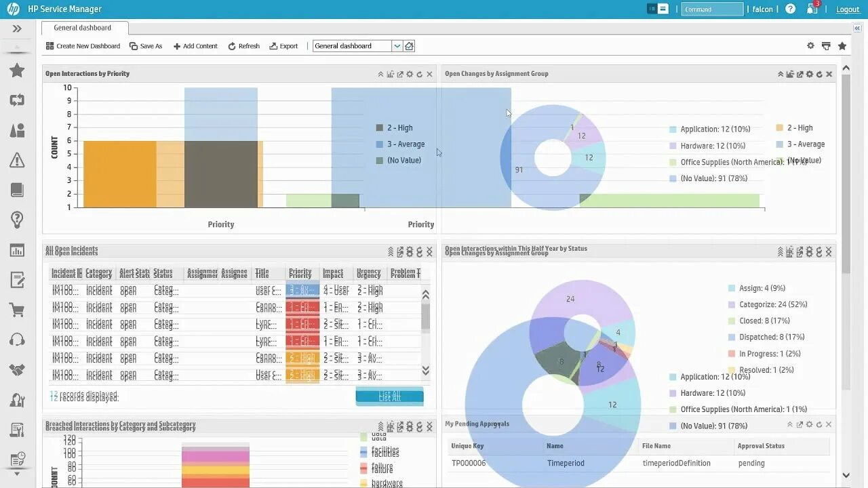Open the shapes sidebar module icon
This screenshot has width=868, height=488.
(17, 130)
